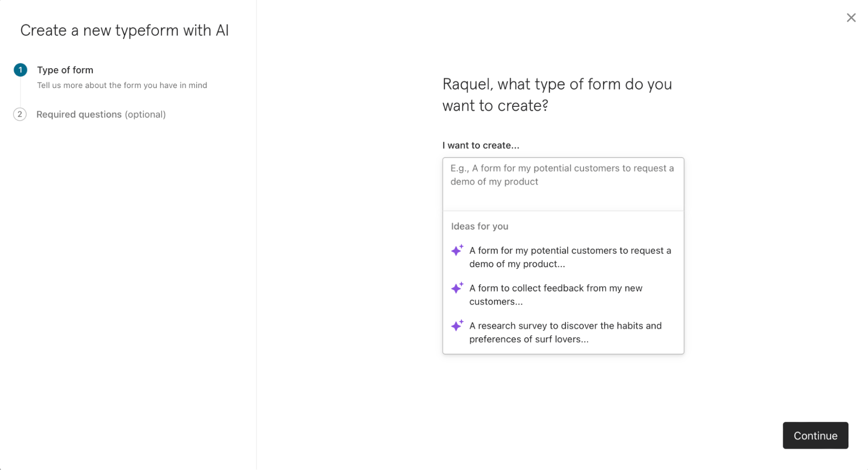Screen dimensions: 868x470
Task: Click the "Ideas for you" heading
Action: (x=479, y=226)
